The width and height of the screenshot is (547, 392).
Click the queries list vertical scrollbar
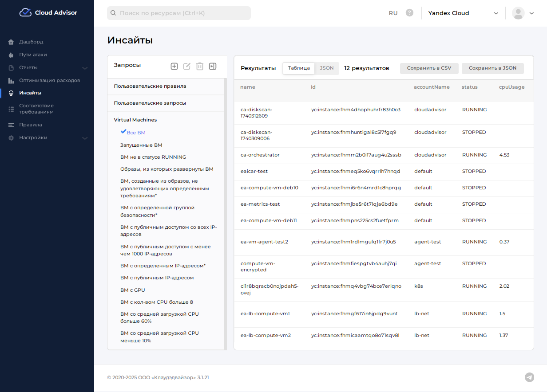[x=225, y=213]
